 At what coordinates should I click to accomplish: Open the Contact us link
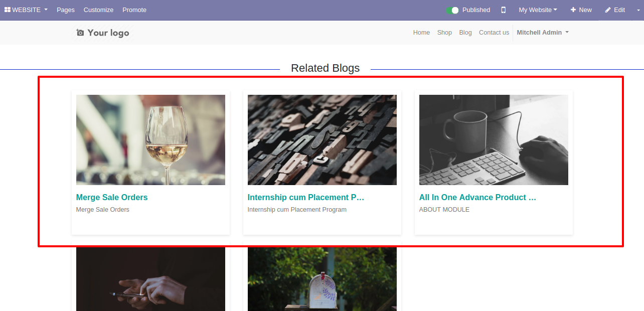coord(494,32)
